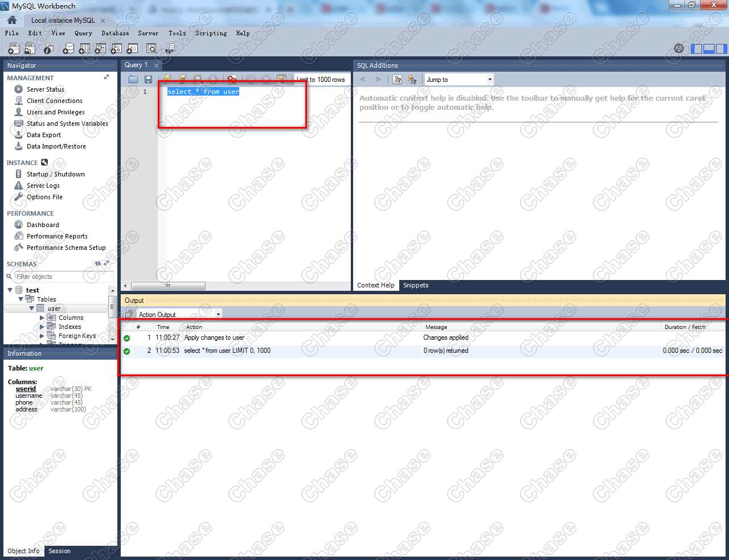Toggle the right sidebar panel visibility
Screen dimensions: 729x560
coord(722,49)
